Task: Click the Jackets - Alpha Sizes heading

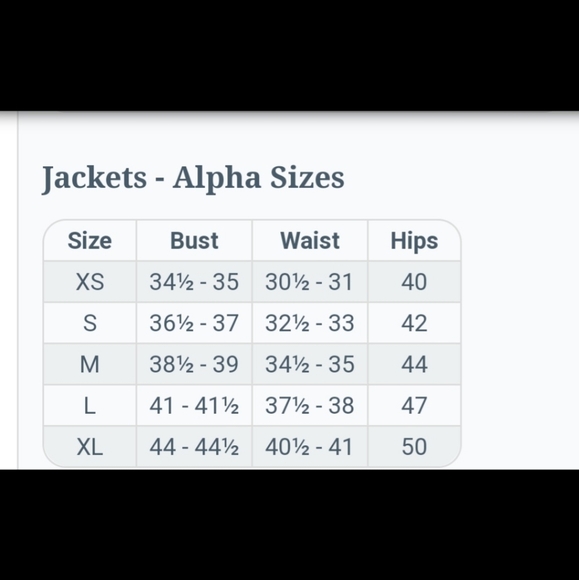Action: (193, 178)
